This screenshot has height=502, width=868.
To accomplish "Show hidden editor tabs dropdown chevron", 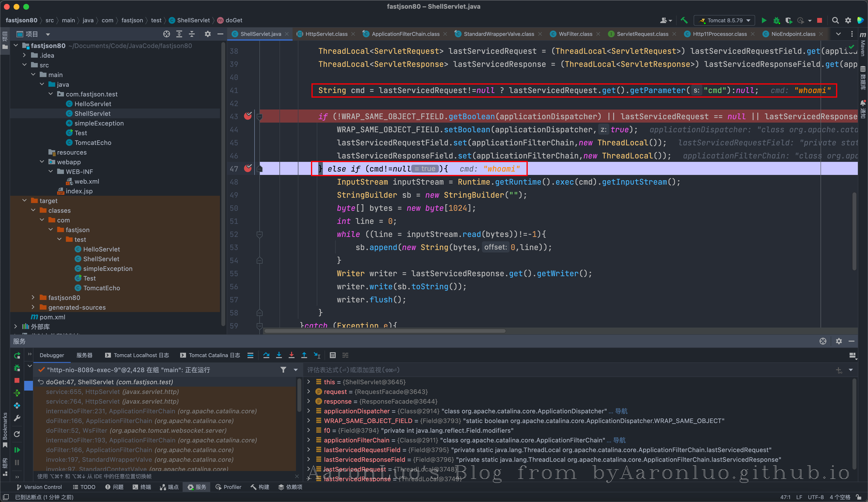I will 838,34.
